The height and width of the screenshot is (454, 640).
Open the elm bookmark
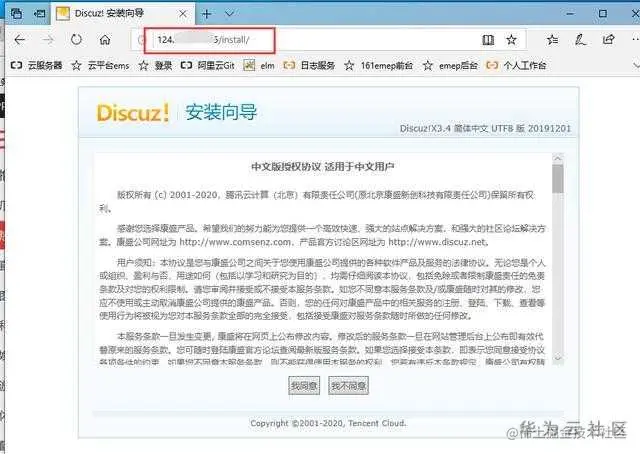[259, 65]
